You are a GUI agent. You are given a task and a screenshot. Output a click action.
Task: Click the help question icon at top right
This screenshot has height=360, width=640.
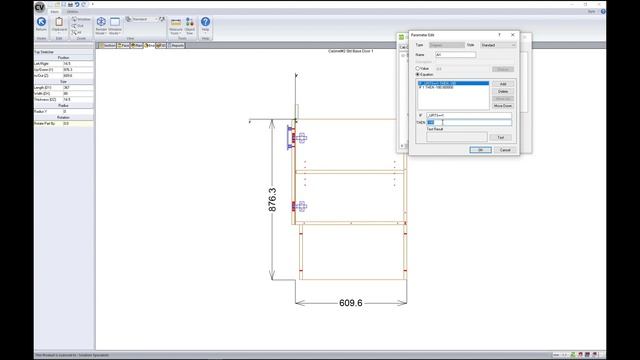coord(603,11)
